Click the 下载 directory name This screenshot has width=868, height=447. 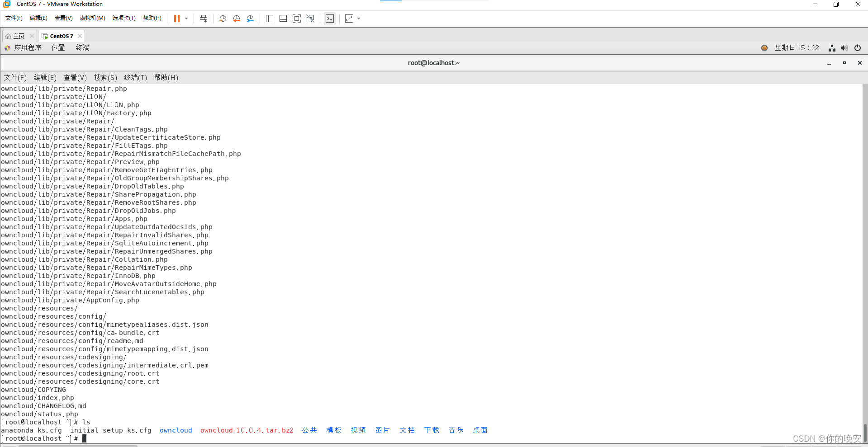tap(432, 430)
